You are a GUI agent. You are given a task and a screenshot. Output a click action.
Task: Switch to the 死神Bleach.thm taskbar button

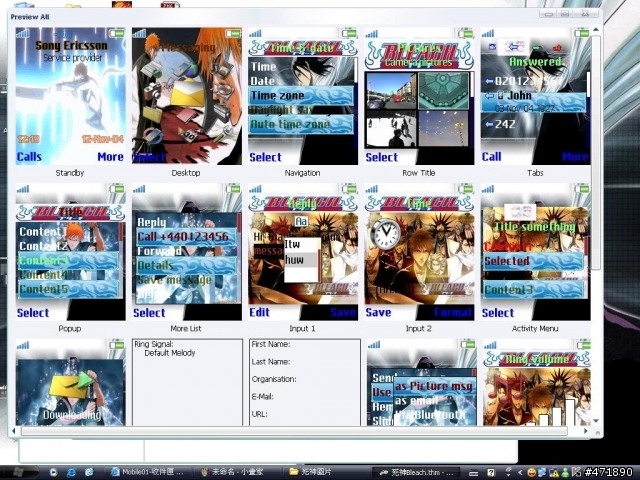[x=416, y=473]
